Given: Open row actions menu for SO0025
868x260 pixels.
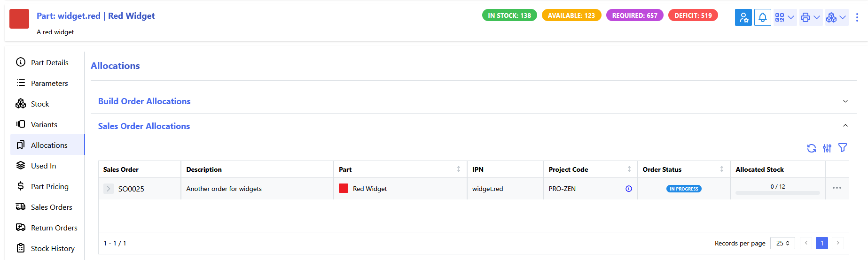Looking at the screenshot, I should pos(837,188).
